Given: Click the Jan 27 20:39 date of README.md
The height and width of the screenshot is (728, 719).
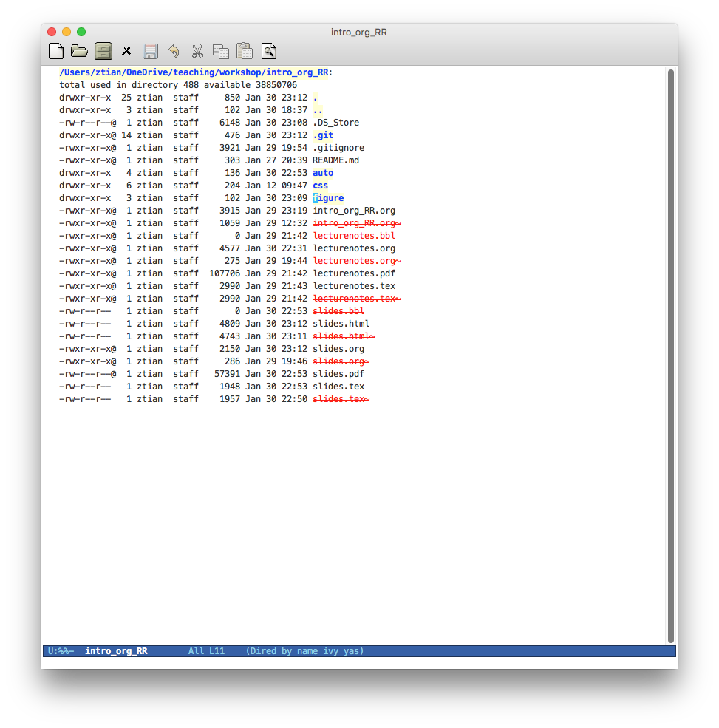Looking at the screenshot, I should [x=276, y=160].
